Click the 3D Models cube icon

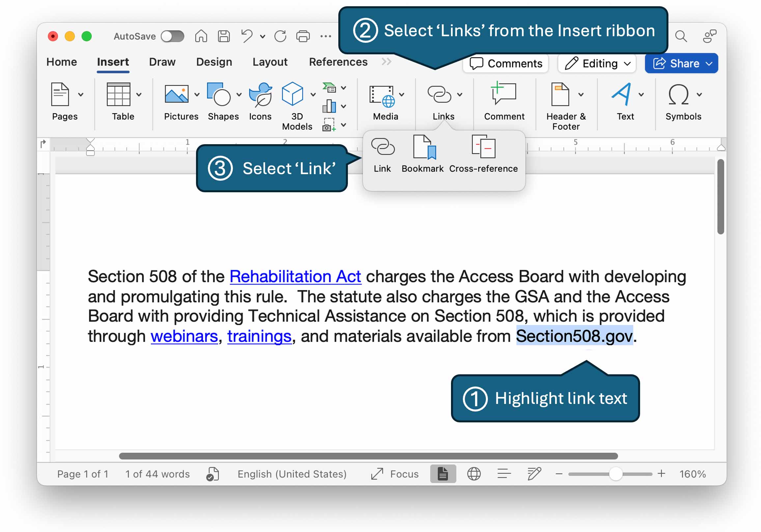[x=292, y=94]
